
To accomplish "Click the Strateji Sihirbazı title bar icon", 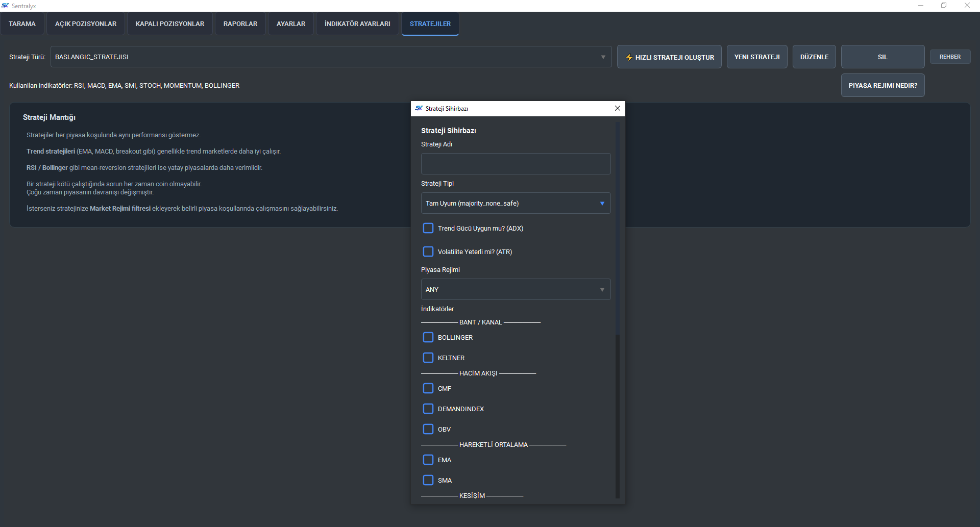I will 419,108.
